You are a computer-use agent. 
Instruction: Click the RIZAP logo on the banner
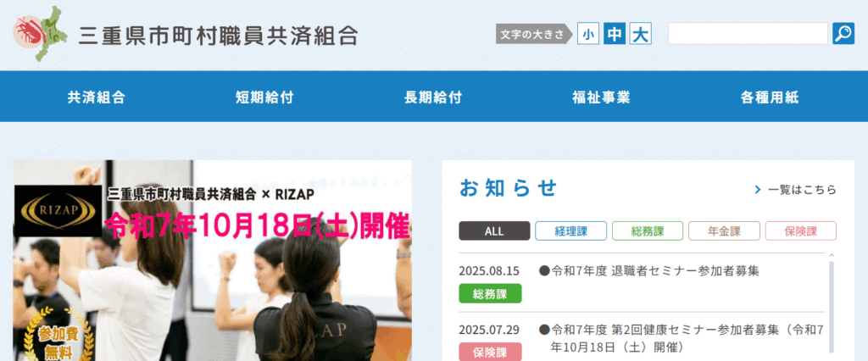(x=58, y=210)
